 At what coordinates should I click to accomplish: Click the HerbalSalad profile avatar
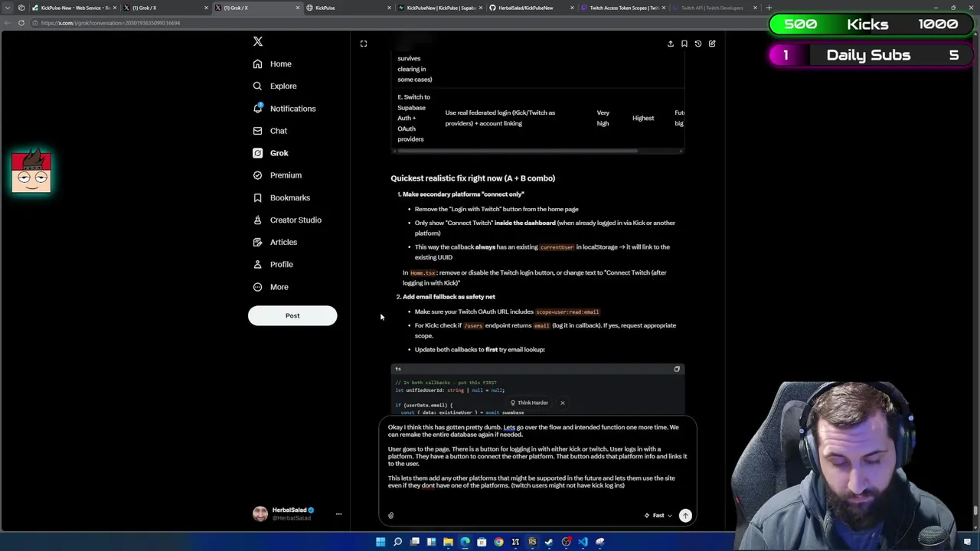click(260, 514)
